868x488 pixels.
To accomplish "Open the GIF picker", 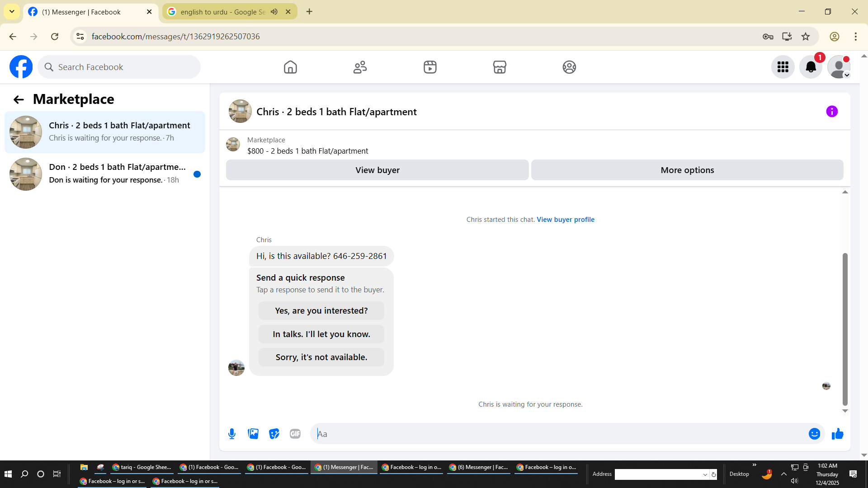I will pos(295,434).
